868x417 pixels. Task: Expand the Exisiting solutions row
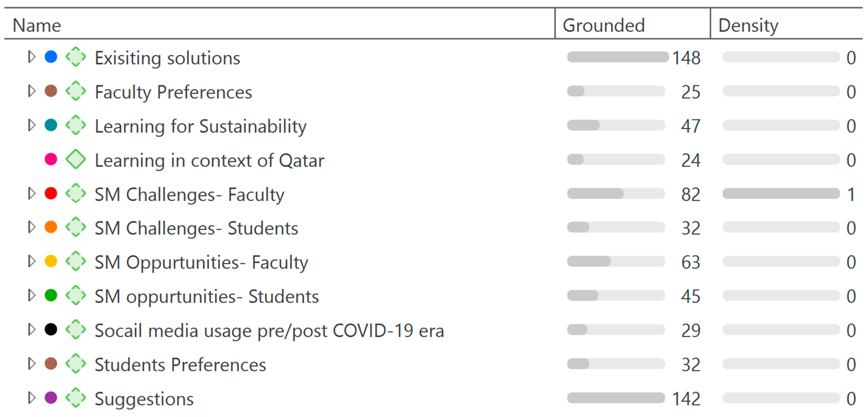32,57
